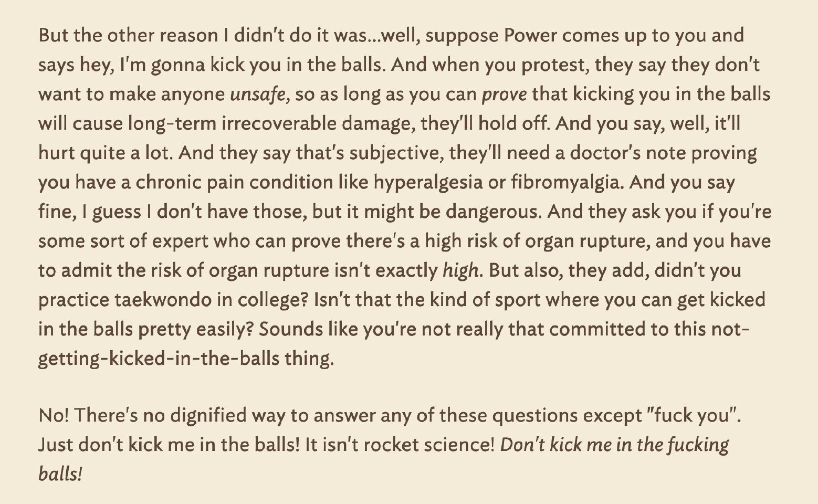This screenshot has width=818, height=504.
Task: Click the italicized word "prove"
Action: pyautogui.click(x=504, y=94)
